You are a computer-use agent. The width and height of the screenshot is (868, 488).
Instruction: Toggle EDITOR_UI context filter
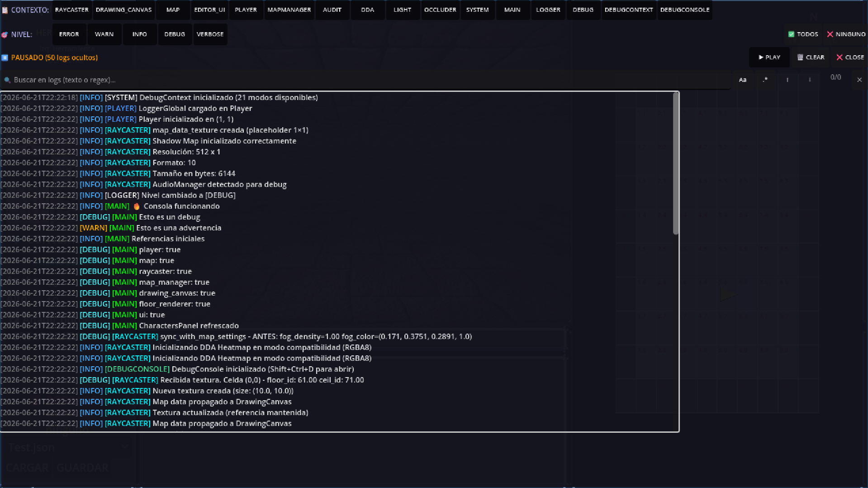210,10
